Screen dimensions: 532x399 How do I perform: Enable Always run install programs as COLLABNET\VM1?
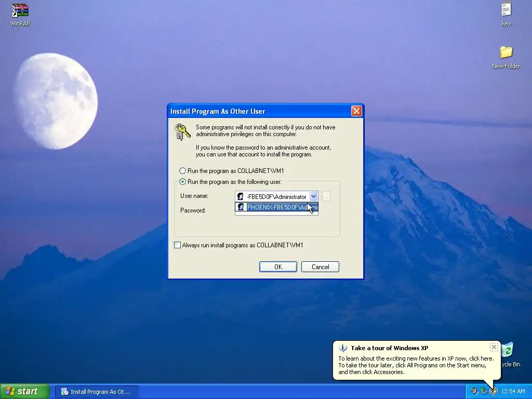click(x=178, y=245)
